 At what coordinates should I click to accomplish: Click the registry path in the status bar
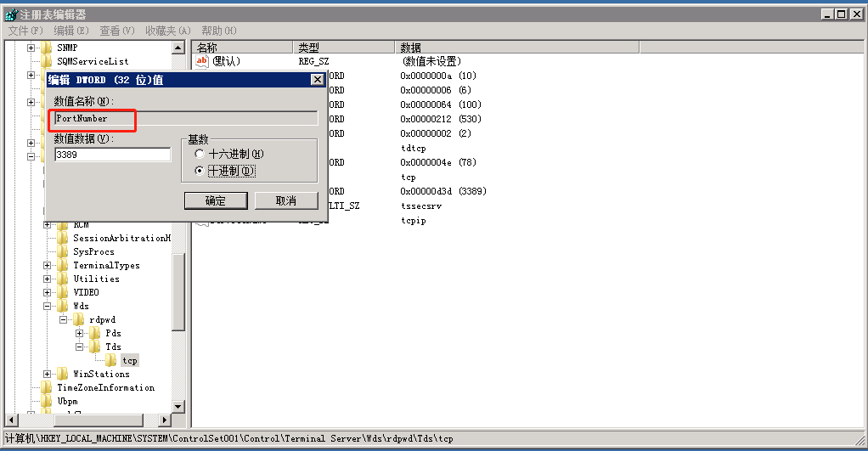click(228, 439)
